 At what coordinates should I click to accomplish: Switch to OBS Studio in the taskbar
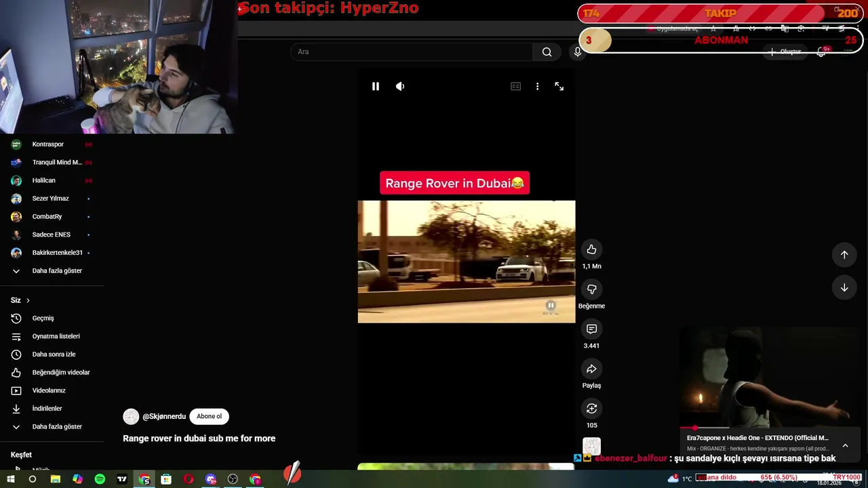(x=233, y=479)
